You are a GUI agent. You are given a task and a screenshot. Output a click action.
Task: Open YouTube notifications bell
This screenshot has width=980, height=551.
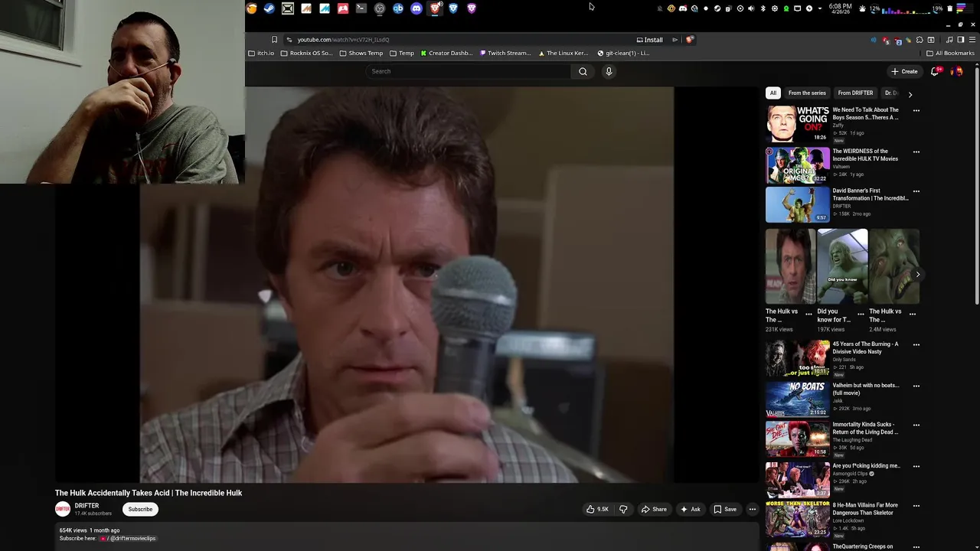point(935,71)
